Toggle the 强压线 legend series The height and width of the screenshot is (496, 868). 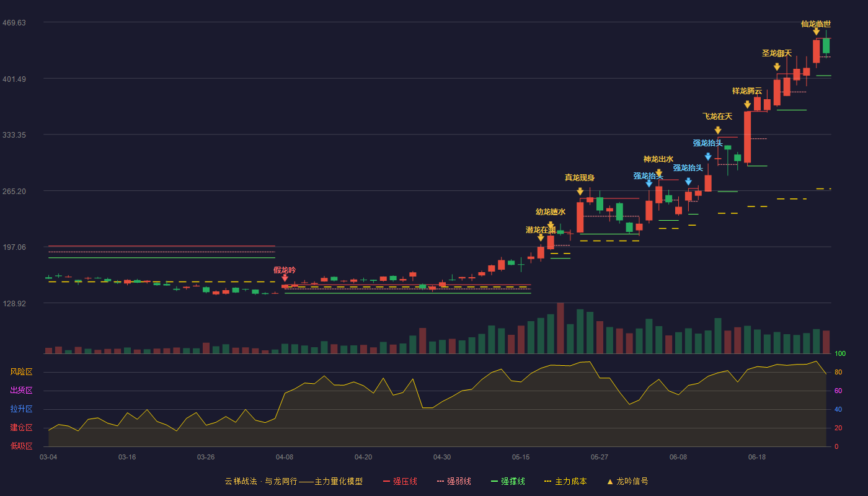[x=400, y=481]
